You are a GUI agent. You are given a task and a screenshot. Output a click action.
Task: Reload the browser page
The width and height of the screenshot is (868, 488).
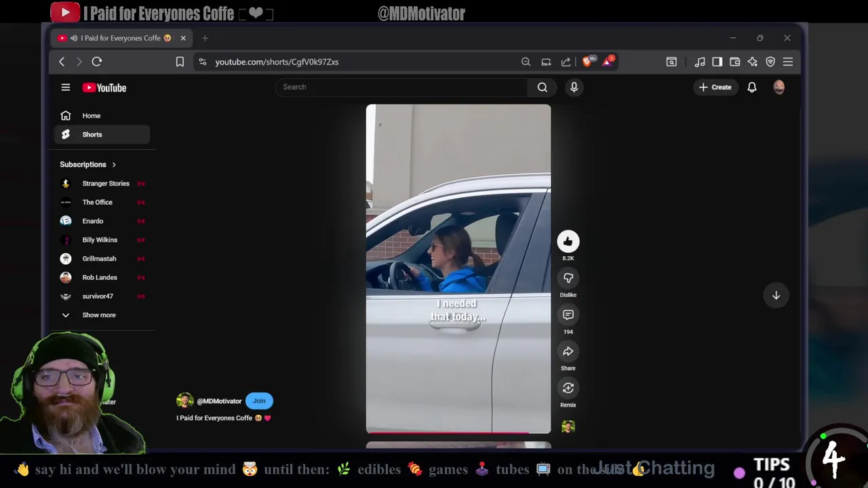pos(97,62)
